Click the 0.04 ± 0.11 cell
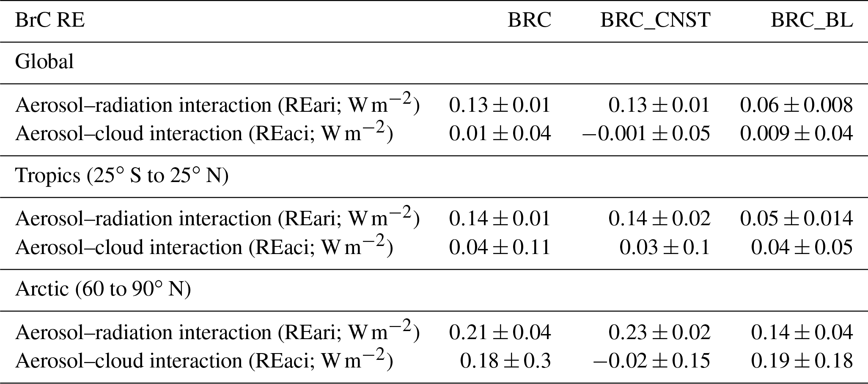 point(500,247)
